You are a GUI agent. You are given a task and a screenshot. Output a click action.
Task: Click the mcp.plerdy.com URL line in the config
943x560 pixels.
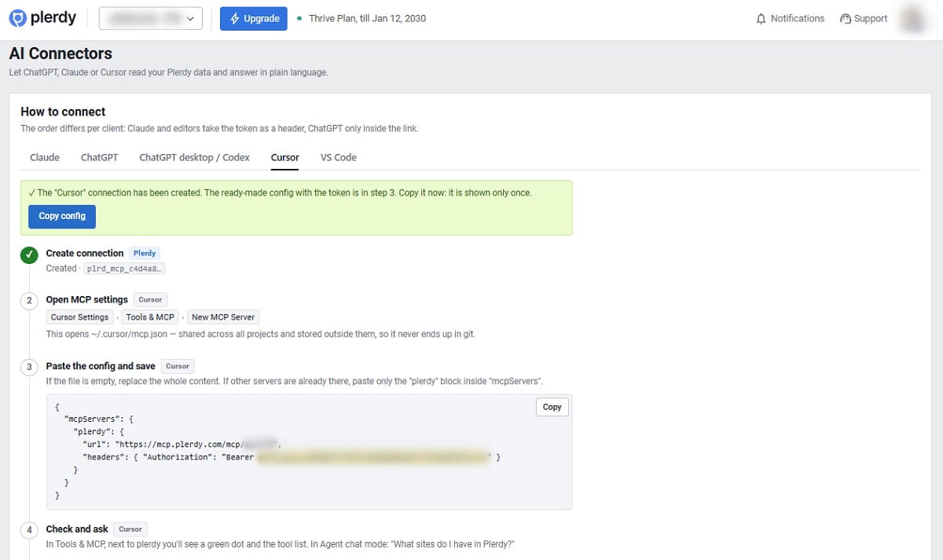(182, 444)
